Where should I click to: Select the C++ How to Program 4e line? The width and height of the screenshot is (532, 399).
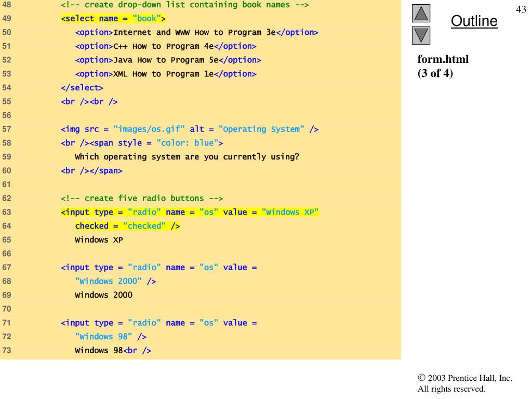click(166, 46)
